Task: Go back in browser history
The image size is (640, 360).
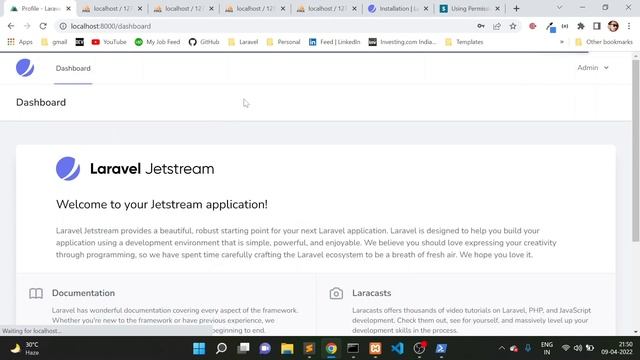Action: [11, 26]
